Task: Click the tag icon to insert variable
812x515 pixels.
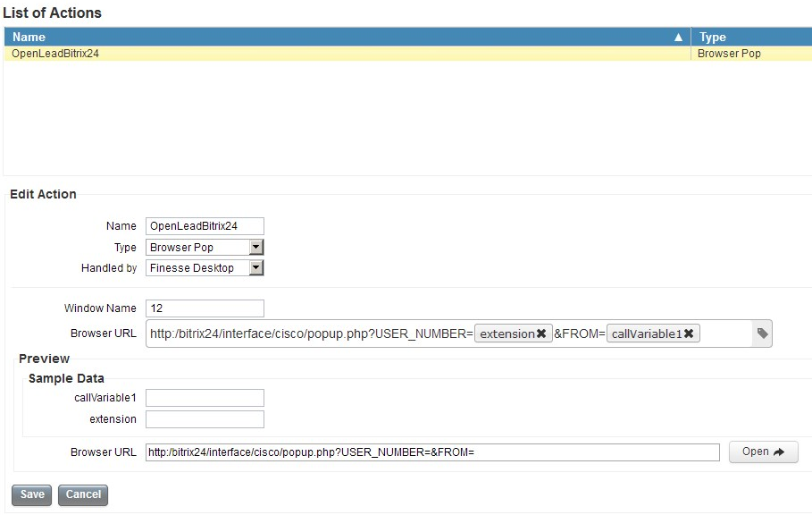Action: 762,333
